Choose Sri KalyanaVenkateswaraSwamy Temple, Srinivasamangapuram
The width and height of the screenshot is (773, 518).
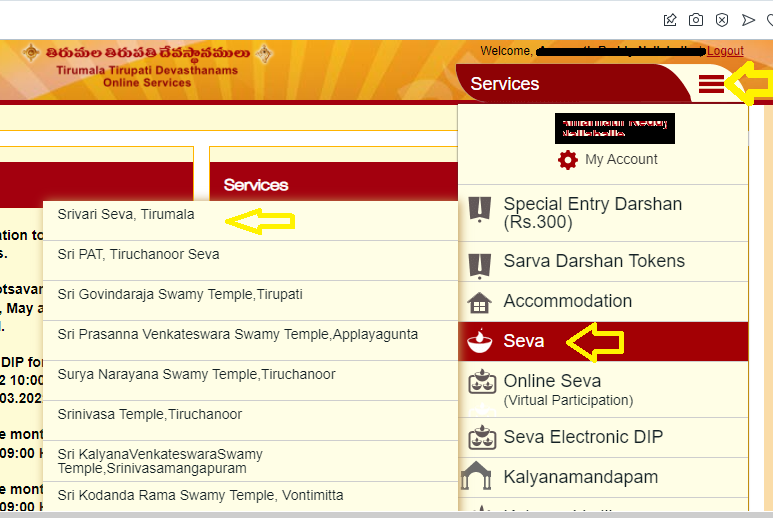250,461
